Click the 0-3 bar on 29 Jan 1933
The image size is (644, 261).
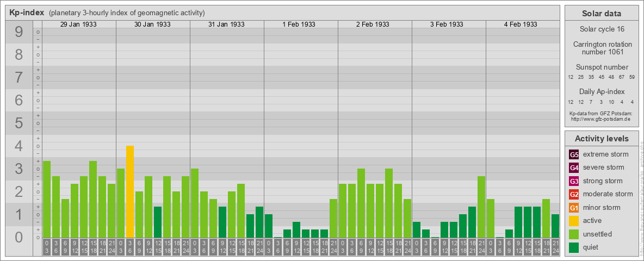tap(47, 199)
